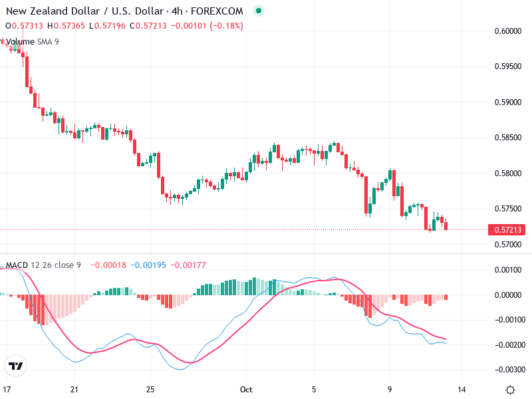The width and height of the screenshot is (532, 399).
Task: Click the green market status indicator
Action: pyautogui.click(x=259, y=11)
